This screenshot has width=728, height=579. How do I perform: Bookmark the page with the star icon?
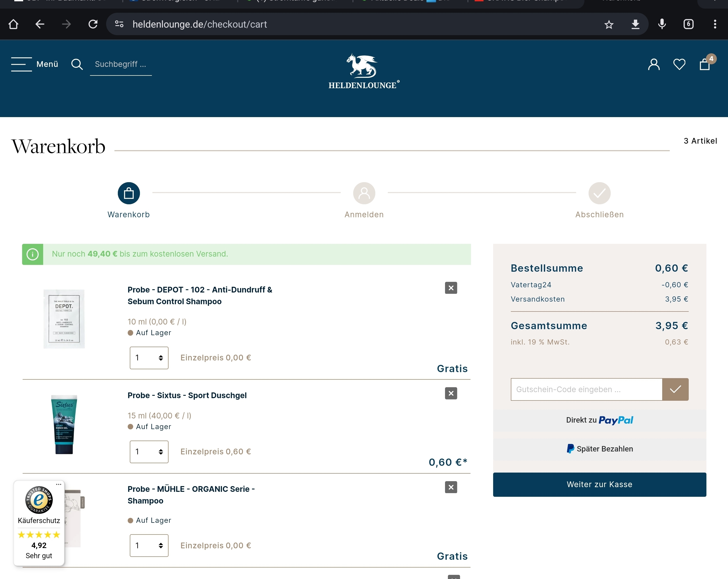(609, 24)
